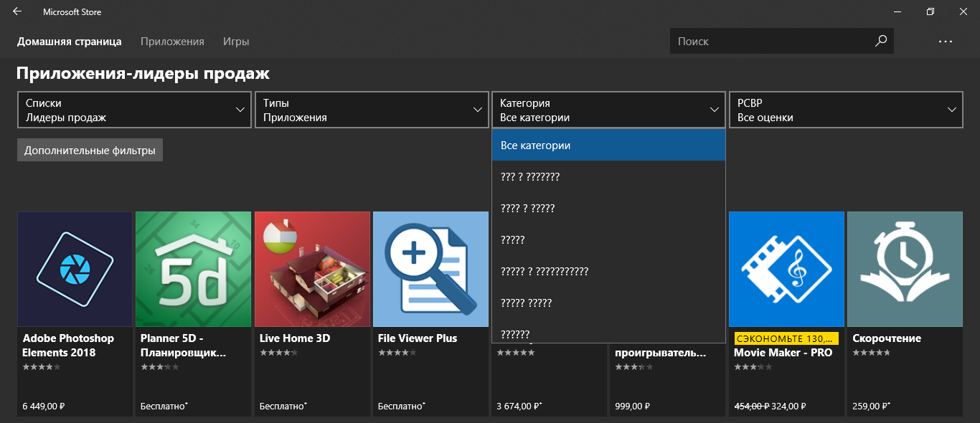The width and height of the screenshot is (980, 423).
Task: Click the Live Home 3D app icon
Action: click(313, 269)
